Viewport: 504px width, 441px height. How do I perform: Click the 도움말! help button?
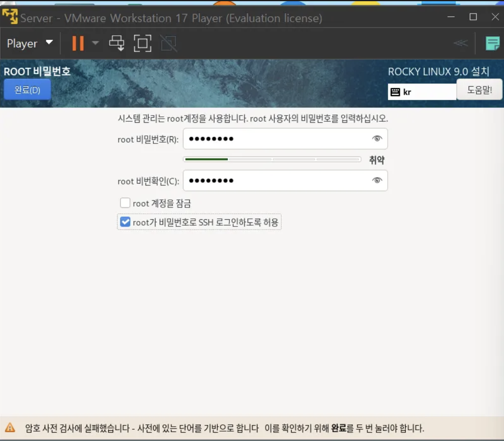[x=479, y=90]
